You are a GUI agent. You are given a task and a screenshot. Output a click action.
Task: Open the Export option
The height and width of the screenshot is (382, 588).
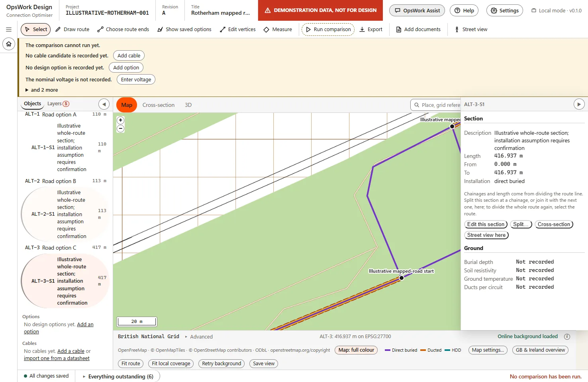coord(371,30)
